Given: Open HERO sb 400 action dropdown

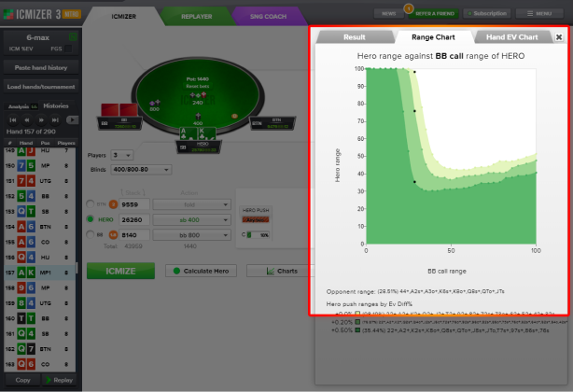Looking at the screenshot, I should 191,220.
